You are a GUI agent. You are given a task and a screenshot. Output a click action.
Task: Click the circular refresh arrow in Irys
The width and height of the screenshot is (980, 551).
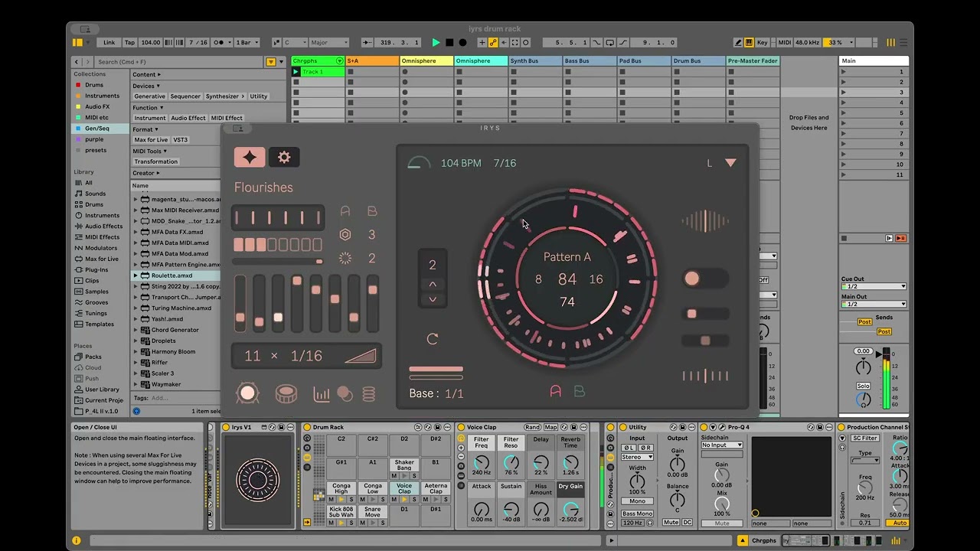coord(433,338)
